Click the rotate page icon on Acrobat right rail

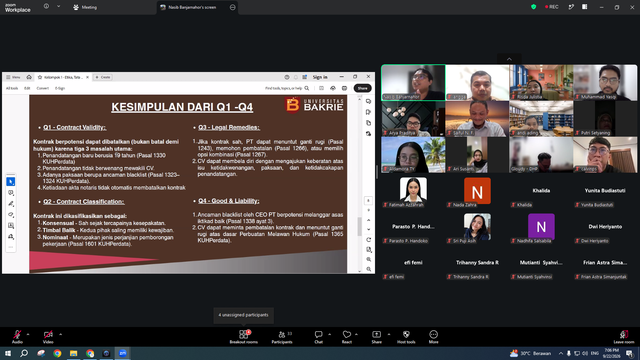click(x=369, y=240)
